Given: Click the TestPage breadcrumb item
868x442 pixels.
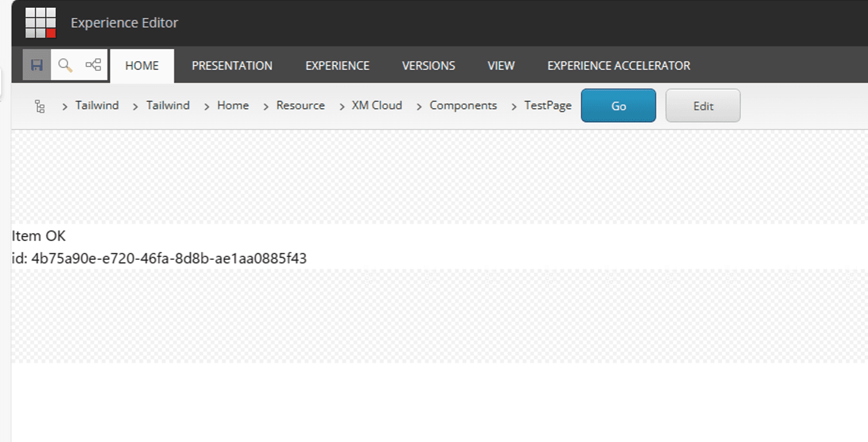Looking at the screenshot, I should [x=548, y=105].
